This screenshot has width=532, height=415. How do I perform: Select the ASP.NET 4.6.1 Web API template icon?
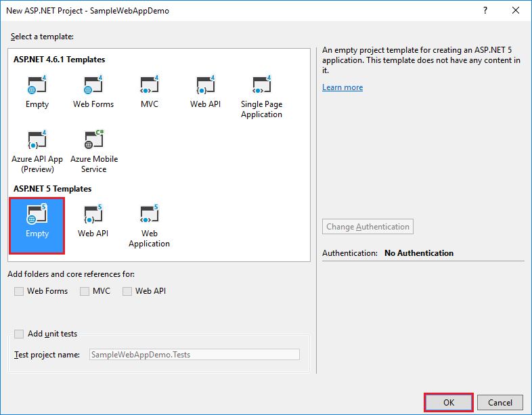click(206, 85)
